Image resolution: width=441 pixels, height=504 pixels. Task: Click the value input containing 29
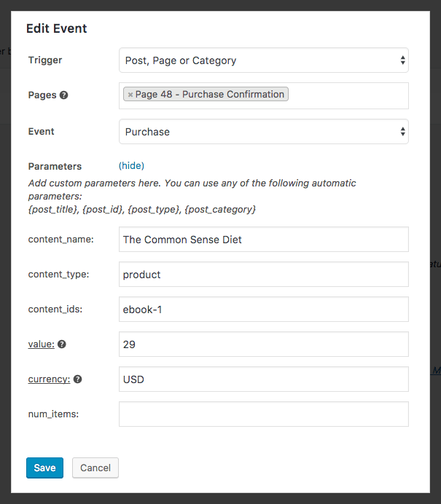[x=263, y=344]
